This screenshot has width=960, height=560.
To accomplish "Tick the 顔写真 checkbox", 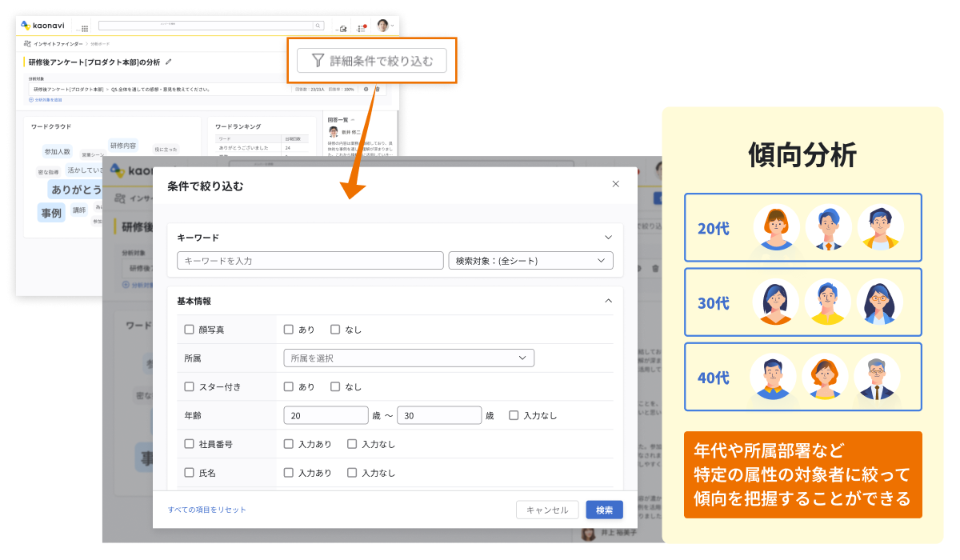I will click(189, 329).
